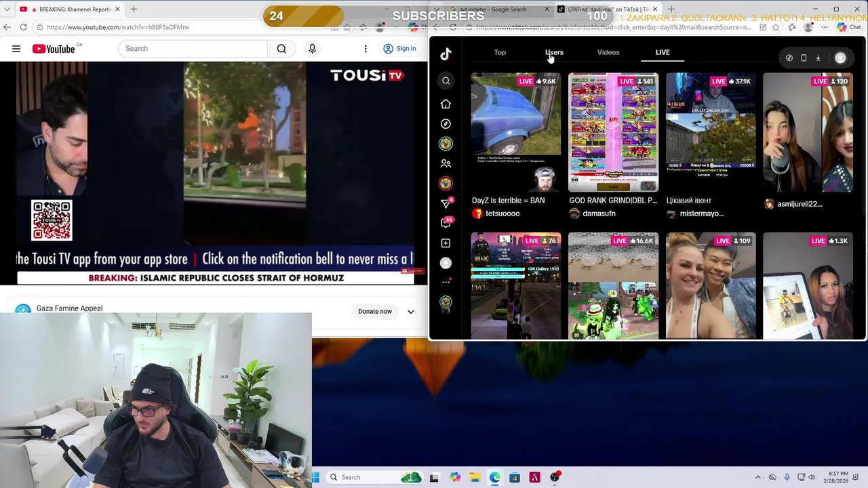The image size is (868, 488).
Task: Go to TikTok Home (For You) icon
Action: click(x=446, y=104)
